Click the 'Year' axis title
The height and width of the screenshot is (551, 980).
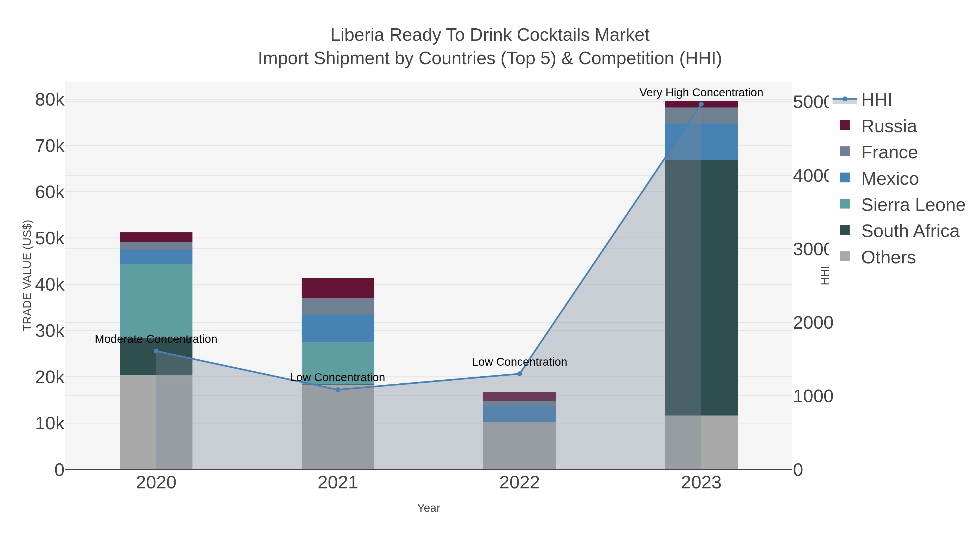428,508
